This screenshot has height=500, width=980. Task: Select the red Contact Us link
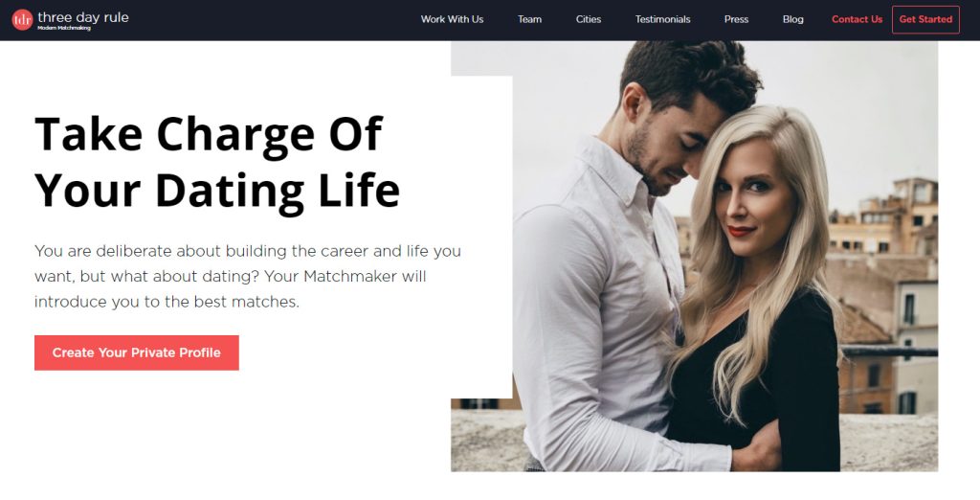tap(857, 19)
